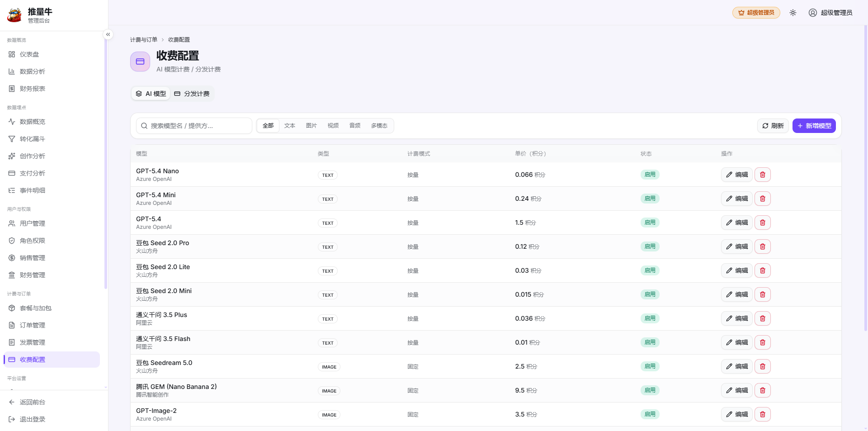
Task: Go to 财务报表 page
Action: coord(52,89)
